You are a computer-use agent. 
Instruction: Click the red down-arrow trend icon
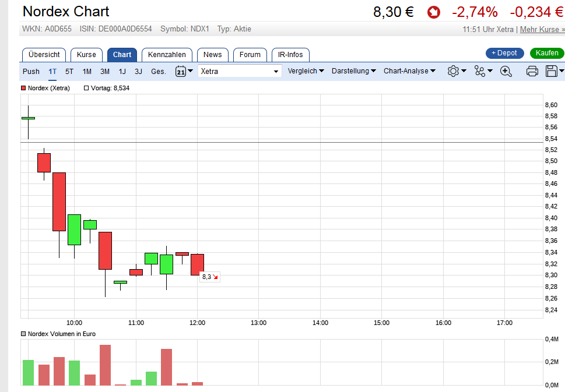[x=433, y=13]
